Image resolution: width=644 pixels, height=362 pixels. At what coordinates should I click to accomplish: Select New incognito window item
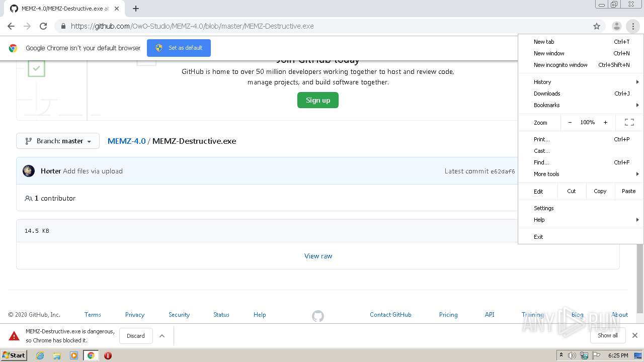[x=581, y=65]
